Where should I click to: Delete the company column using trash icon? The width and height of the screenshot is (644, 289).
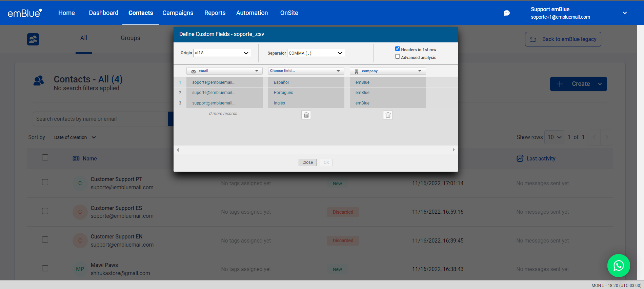point(388,115)
